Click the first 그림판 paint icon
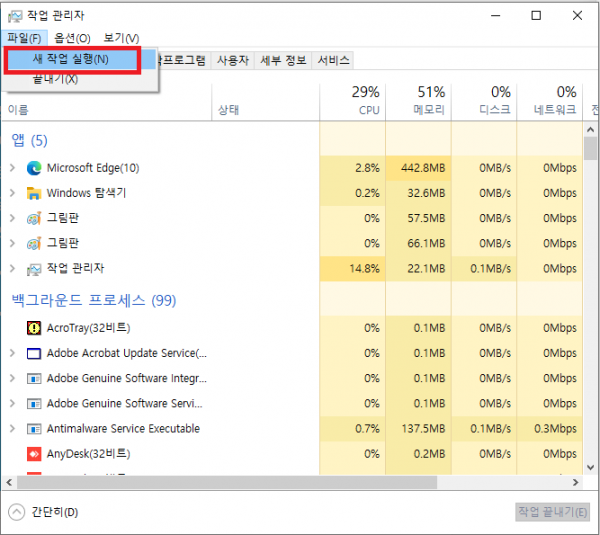This screenshot has height=535, width=600. [34, 218]
